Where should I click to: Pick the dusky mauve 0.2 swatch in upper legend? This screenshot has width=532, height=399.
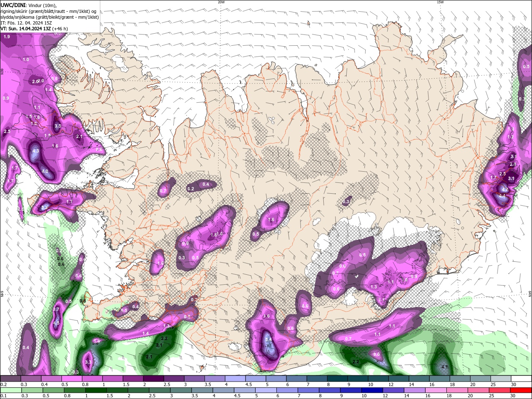10,379
